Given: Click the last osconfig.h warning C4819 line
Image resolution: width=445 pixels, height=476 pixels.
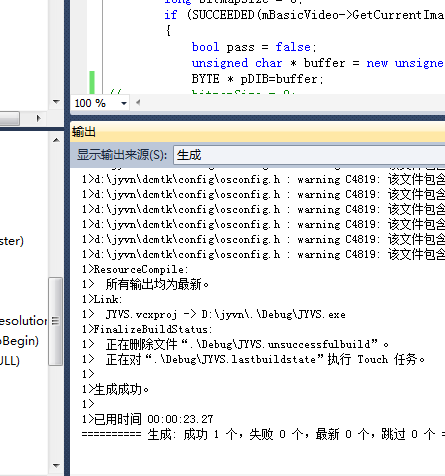Looking at the screenshot, I should [x=263, y=254].
